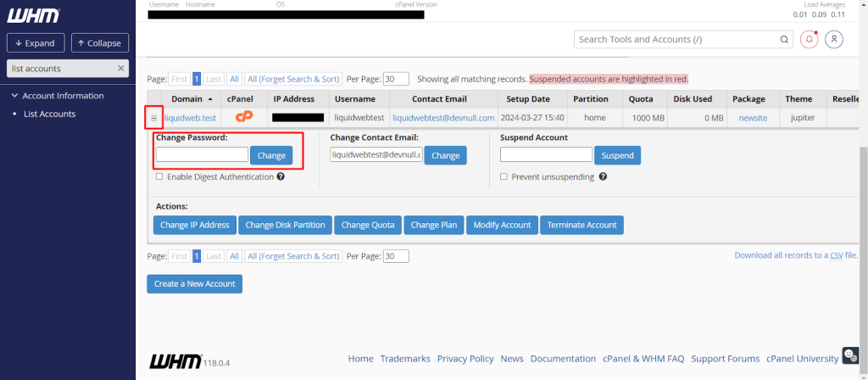Click Change IP Address button
The width and height of the screenshot is (868, 380).
195,225
